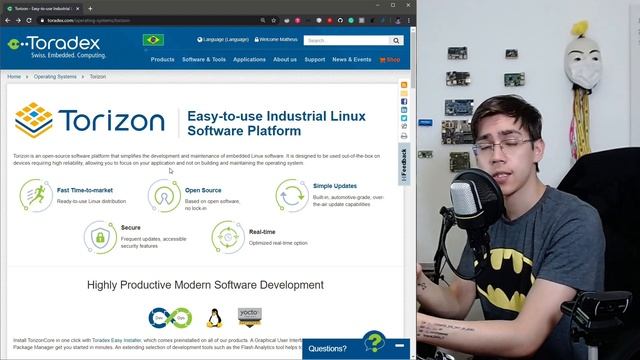Click the Linux penguin icon
This screenshot has height=360, width=640.
(214, 318)
